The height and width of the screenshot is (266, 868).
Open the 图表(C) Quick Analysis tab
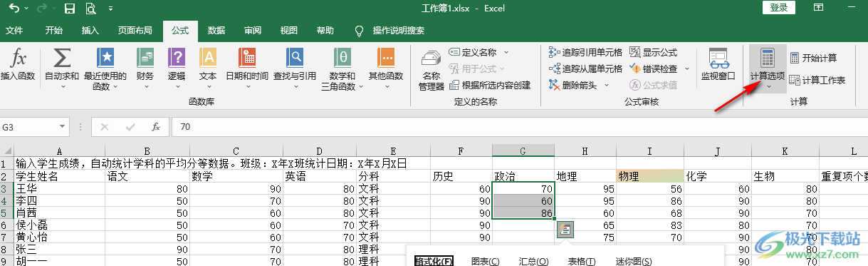486,262
